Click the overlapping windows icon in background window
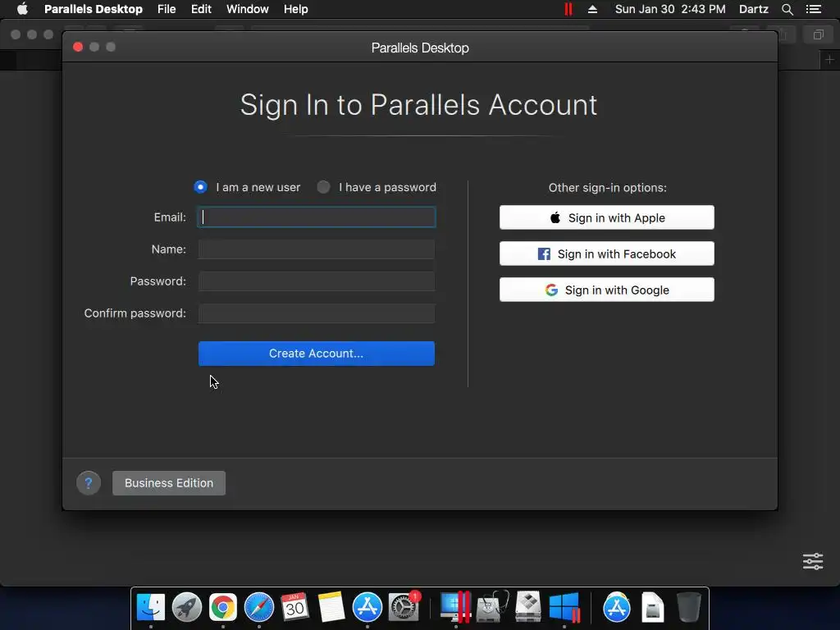 (818, 34)
